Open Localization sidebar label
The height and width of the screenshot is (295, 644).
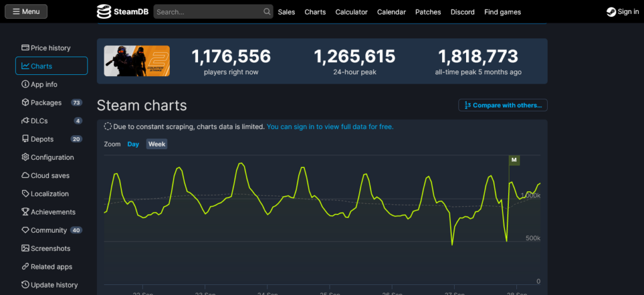(x=50, y=194)
